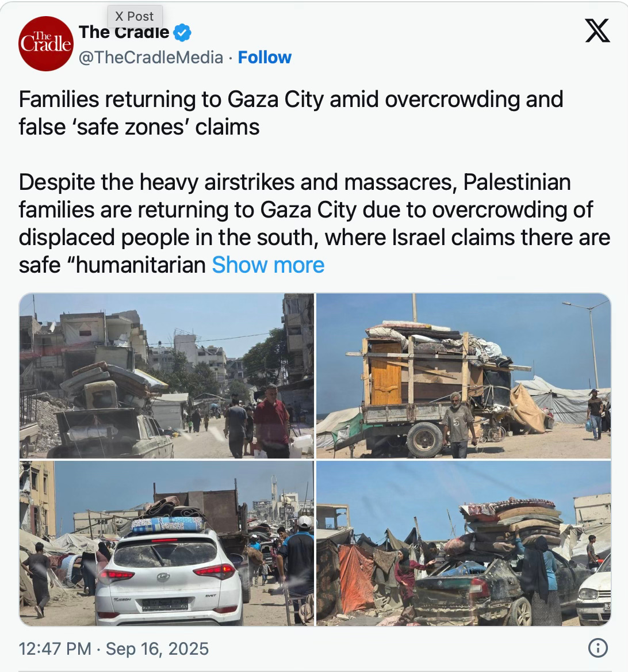Image resolution: width=628 pixels, height=672 pixels.
Task: Click the post headline text
Action: tap(290, 113)
